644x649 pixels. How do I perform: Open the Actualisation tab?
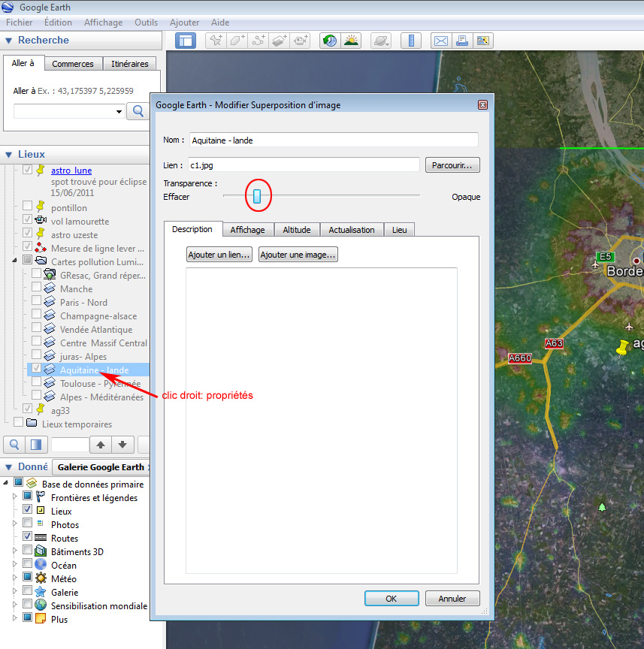[x=352, y=230]
